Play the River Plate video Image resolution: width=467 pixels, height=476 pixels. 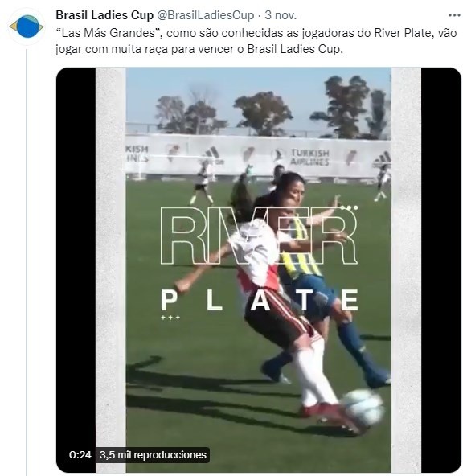259,270
